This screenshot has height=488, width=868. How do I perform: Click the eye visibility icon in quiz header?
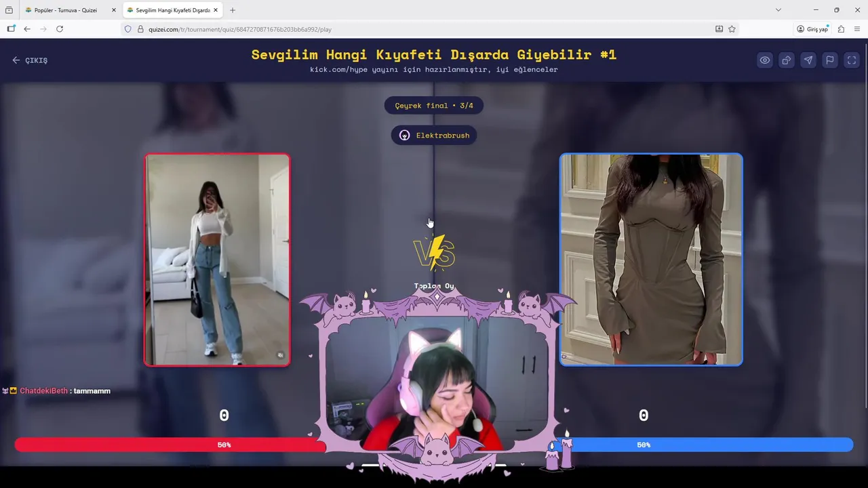(765, 60)
